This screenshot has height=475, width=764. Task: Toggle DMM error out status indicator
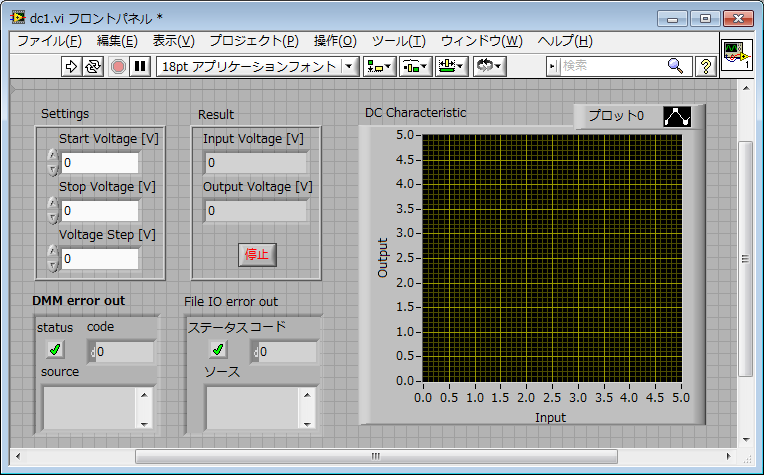pos(55,349)
